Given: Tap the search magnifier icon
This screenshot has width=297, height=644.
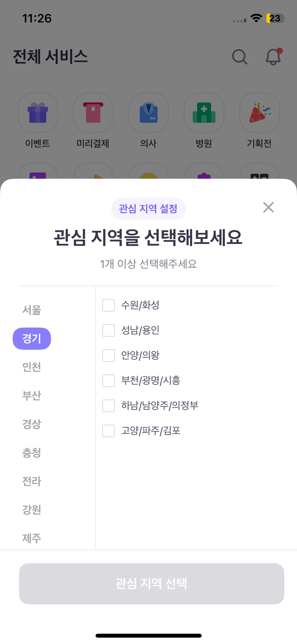Looking at the screenshot, I should tap(239, 57).
